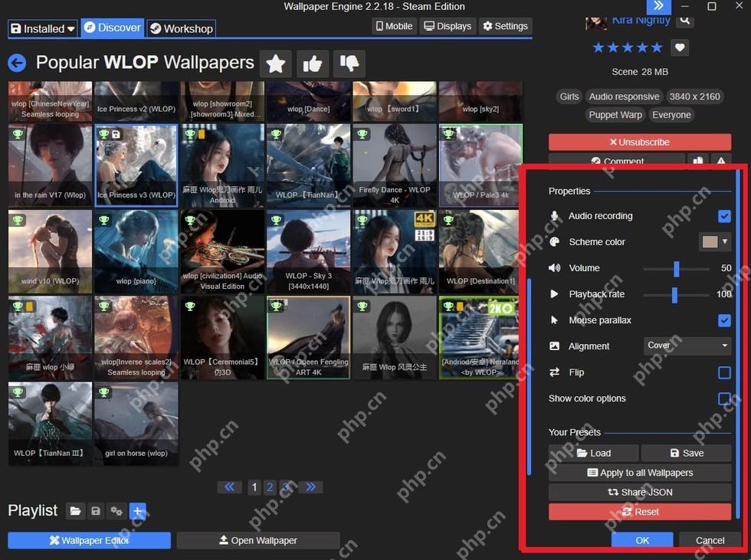The image size is (751, 560).
Task: Click the copy icon next to Comment
Action: tap(698, 160)
